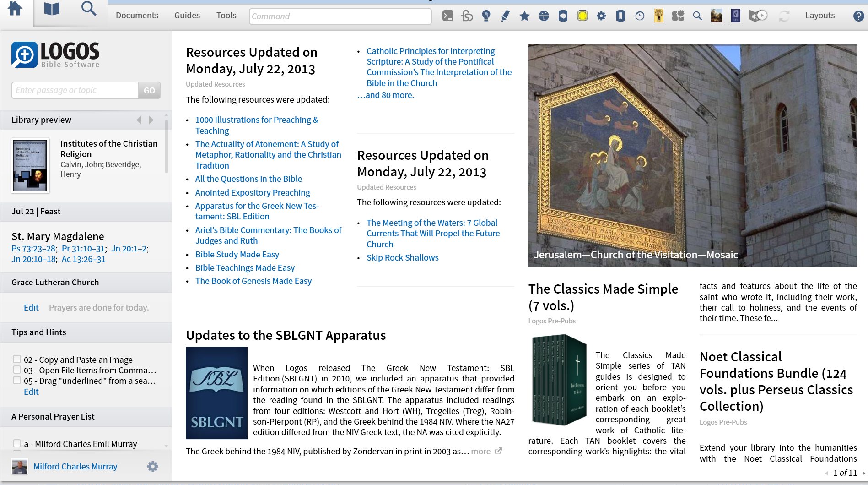The height and width of the screenshot is (485, 868).
Task: Open Anointed Expository Preaching link
Action: click(x=253, y=193)
